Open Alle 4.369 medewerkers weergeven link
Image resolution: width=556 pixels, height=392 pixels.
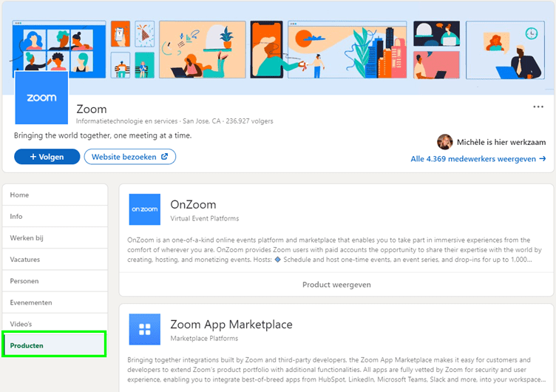coord(478,159)
